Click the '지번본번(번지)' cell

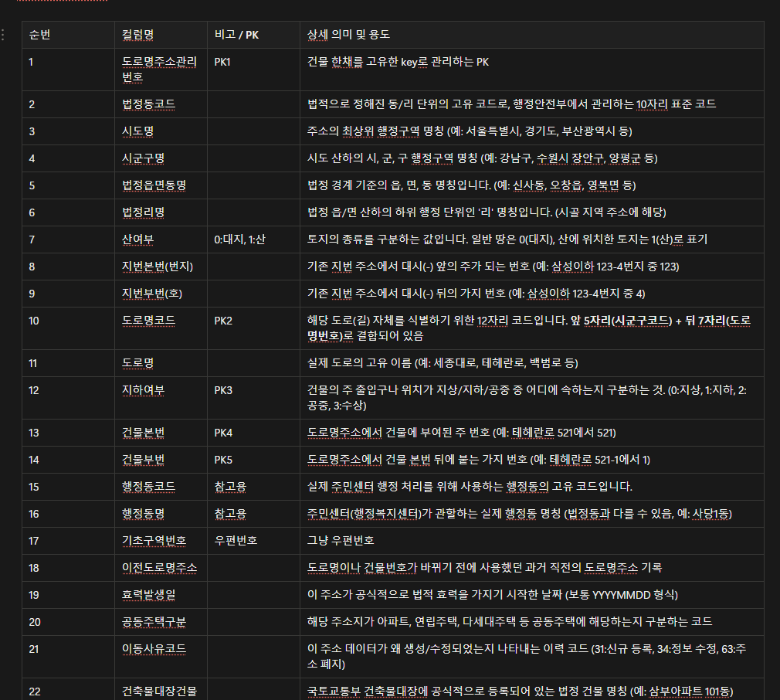161,267
